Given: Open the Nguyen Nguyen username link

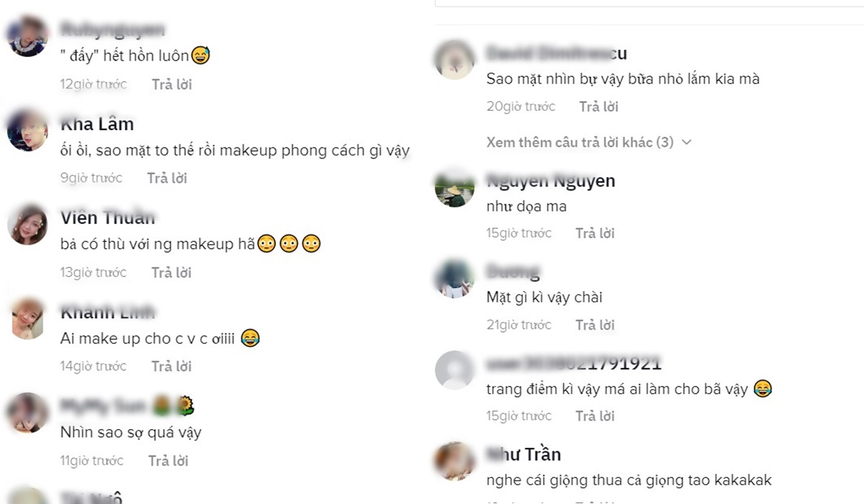Looking at the screenshot, I should pyautogui.click(x=551, y=181).
